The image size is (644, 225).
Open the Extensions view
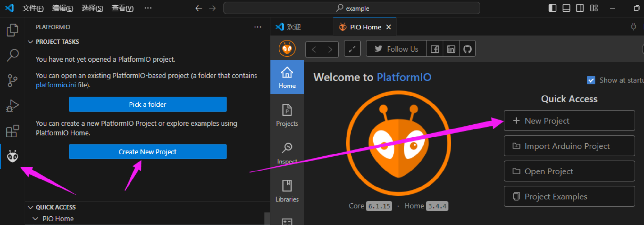coord(13,131)
